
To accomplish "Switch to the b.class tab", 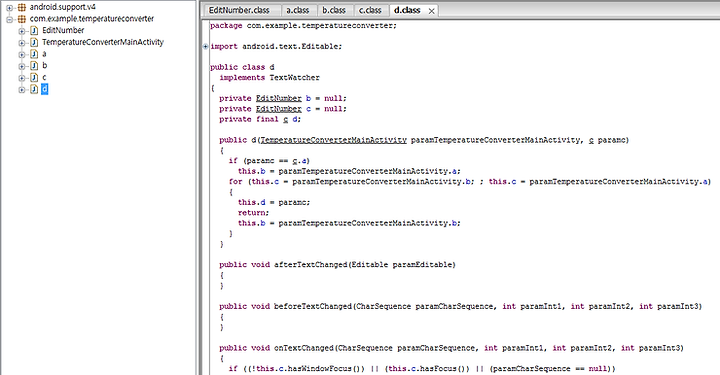I will click(x=334, y=10).
